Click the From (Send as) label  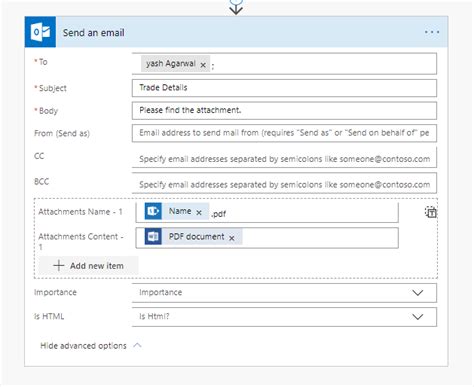(62, 133)
